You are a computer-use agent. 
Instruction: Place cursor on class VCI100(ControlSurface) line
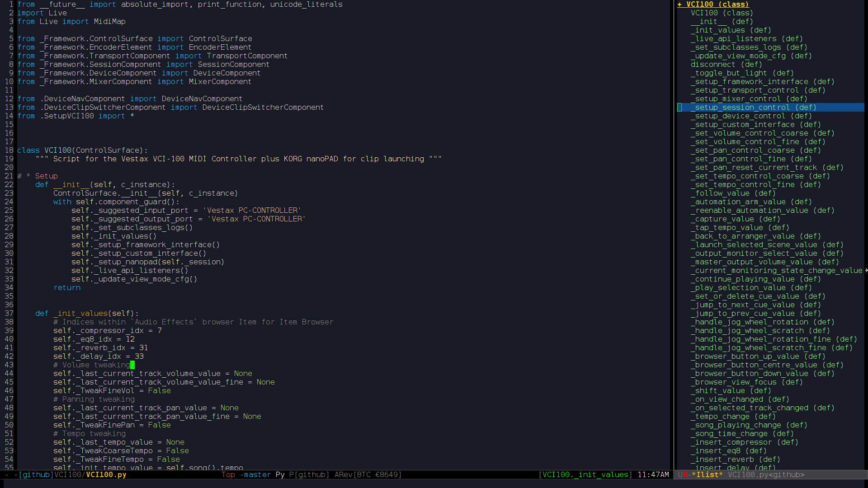click(x=82, y=150)
